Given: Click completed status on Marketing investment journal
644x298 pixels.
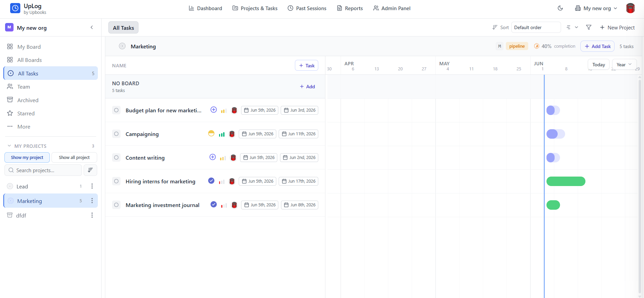Looking at the screenshot, I should pyautogui.click(x=214, y=204).
